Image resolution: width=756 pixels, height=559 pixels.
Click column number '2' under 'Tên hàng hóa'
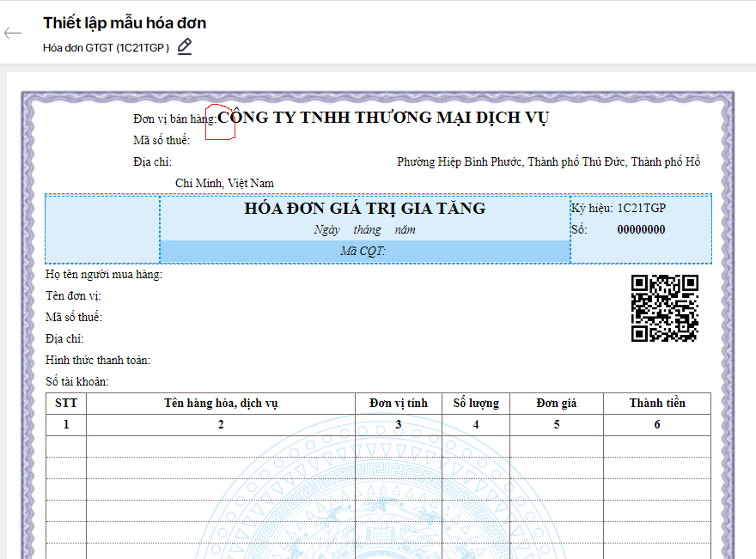tap(221, 424)
